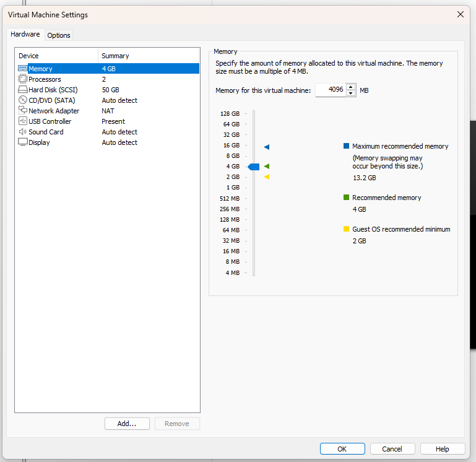Image resolution: width=476 pixels, height=462 pixels.
Task: Click the Add... button
Action: (x=127, y=424)
